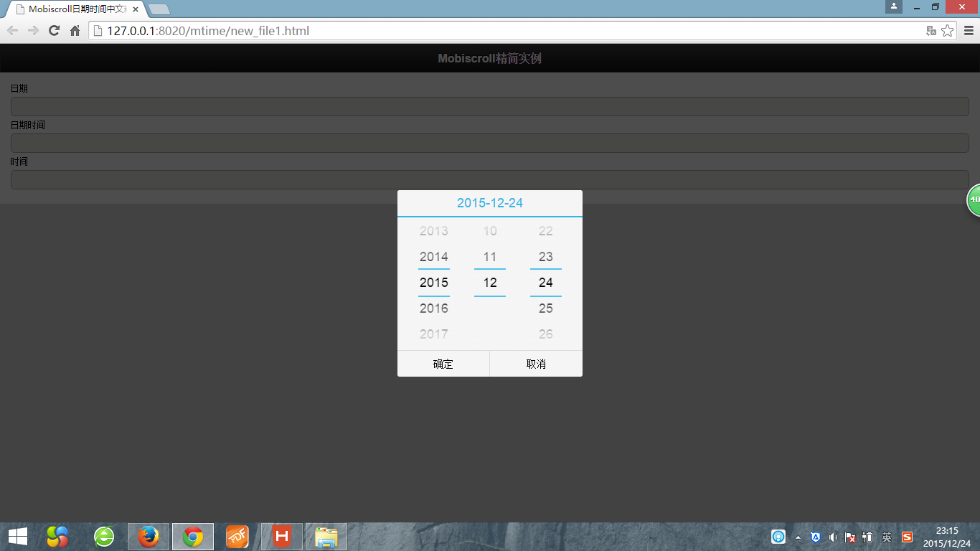Click the Mobiscroll精简实例 page title
The width and height of the screenshot is (980, 551).
(x=490, y=59)
